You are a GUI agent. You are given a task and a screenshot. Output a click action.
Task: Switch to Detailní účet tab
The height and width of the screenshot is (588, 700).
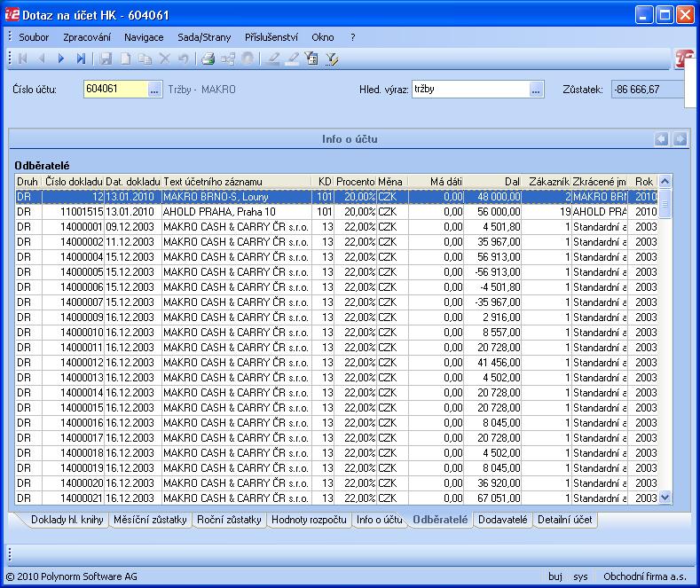565,520
